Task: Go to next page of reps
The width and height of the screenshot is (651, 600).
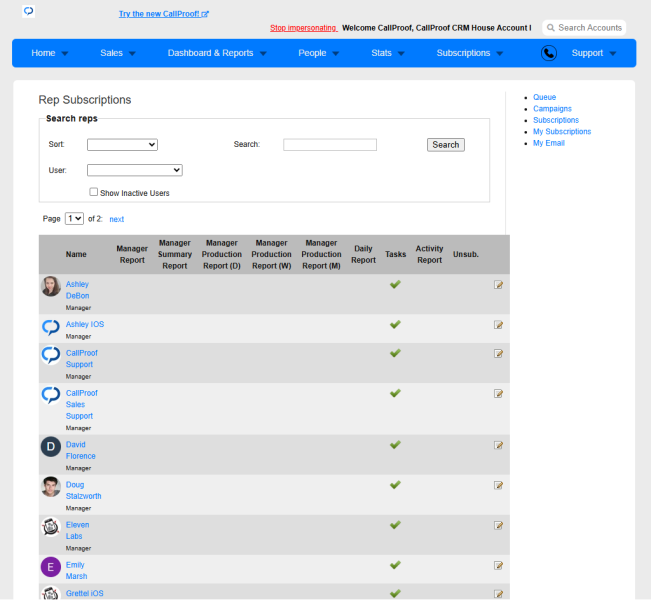Action: pos(117,219)
